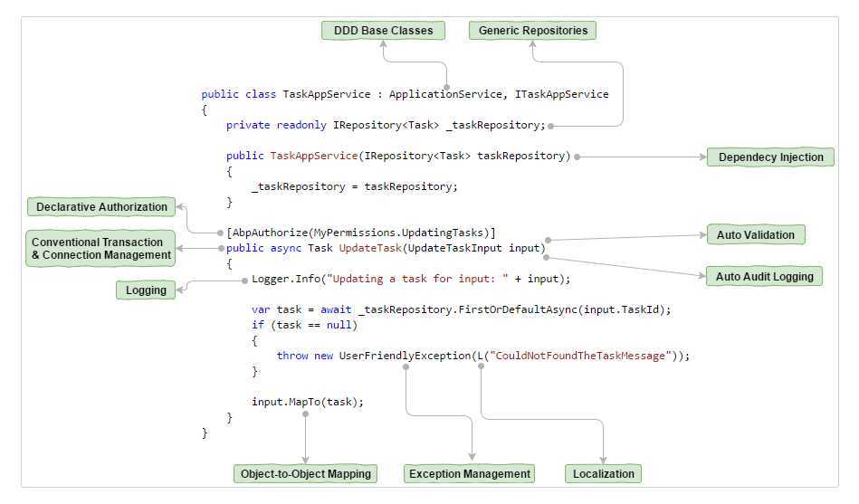Viewport: 859px width, 504px height.
Task: Click the UserFriendlyException text in code
Action: [405, 356]
